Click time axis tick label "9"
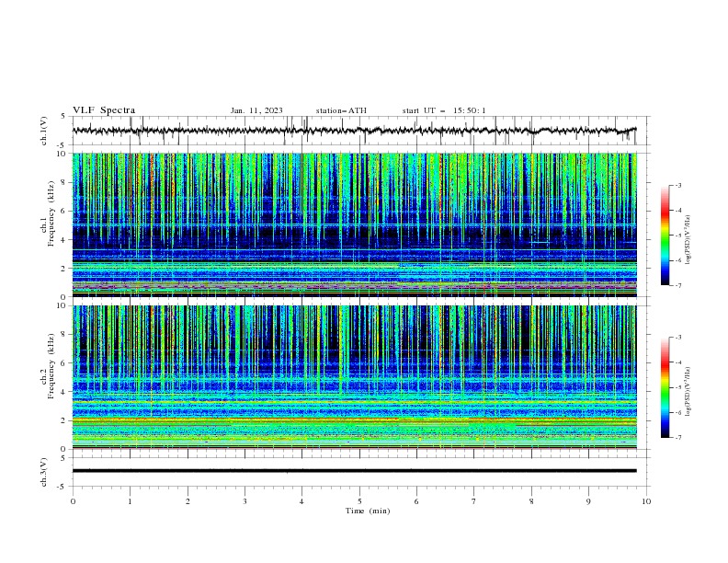The image size is (728, 563). [x=588, y=501]
